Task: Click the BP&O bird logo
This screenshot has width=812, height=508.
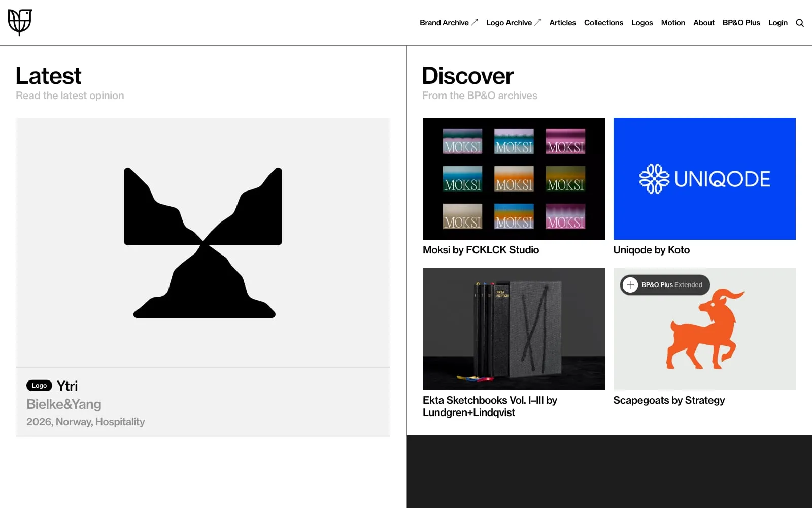Action: point(20,22)
